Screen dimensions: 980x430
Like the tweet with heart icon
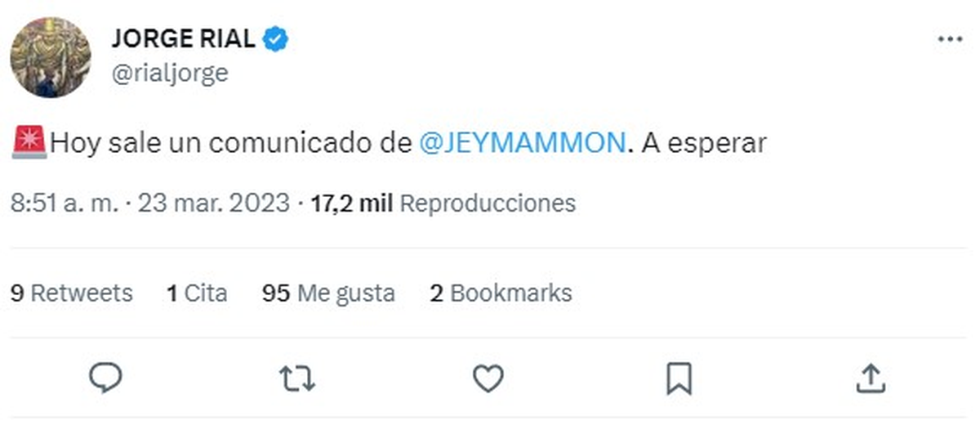coord(488,378)
